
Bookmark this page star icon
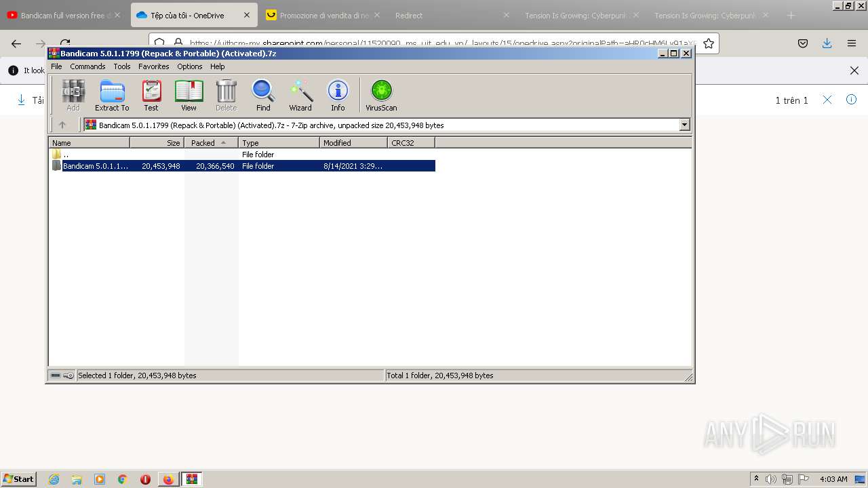click(x=709, y=43)
